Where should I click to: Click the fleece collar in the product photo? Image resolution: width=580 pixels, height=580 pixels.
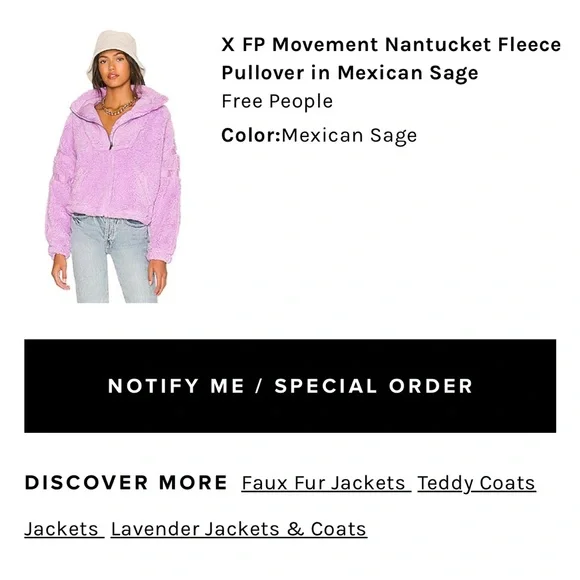(118, 104)
